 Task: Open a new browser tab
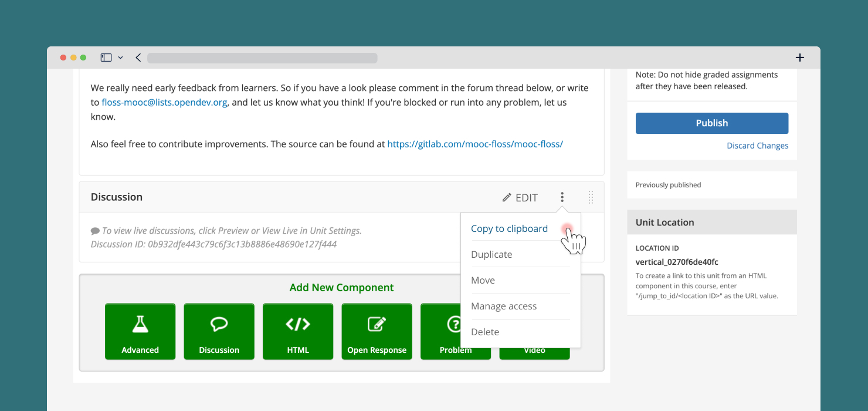point(799,58)
